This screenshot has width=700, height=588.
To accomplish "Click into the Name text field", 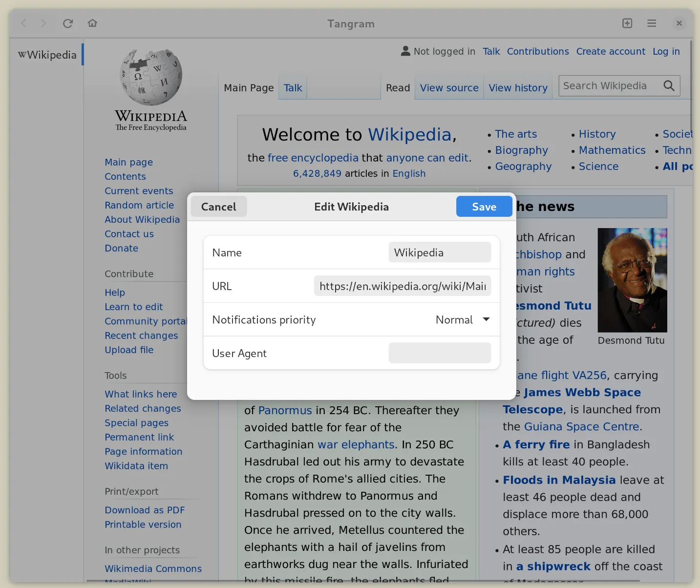I will [440, 252].
